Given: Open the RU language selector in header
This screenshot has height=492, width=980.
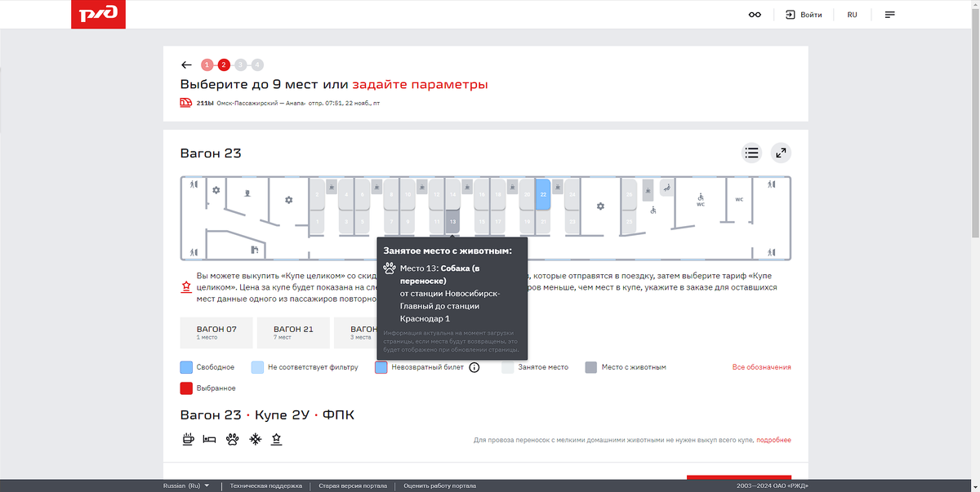Looking at the screenshot, I should point(852,14).
